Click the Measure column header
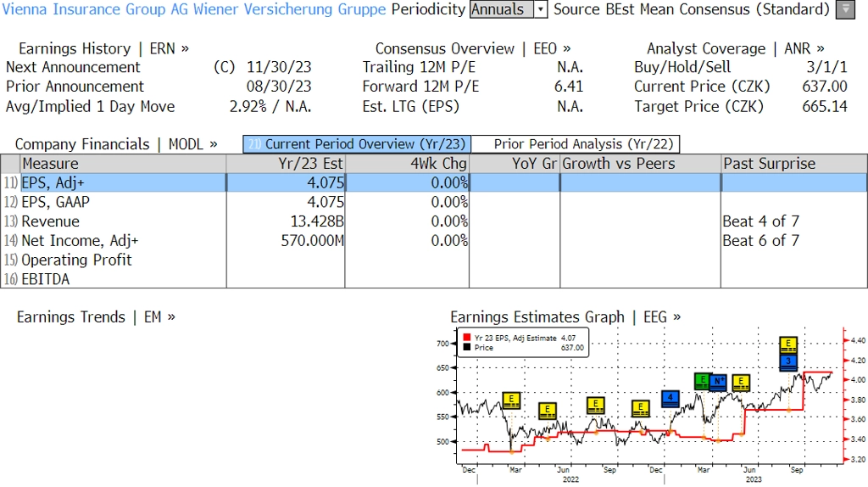The image size is (868, 487). (123, 164)
